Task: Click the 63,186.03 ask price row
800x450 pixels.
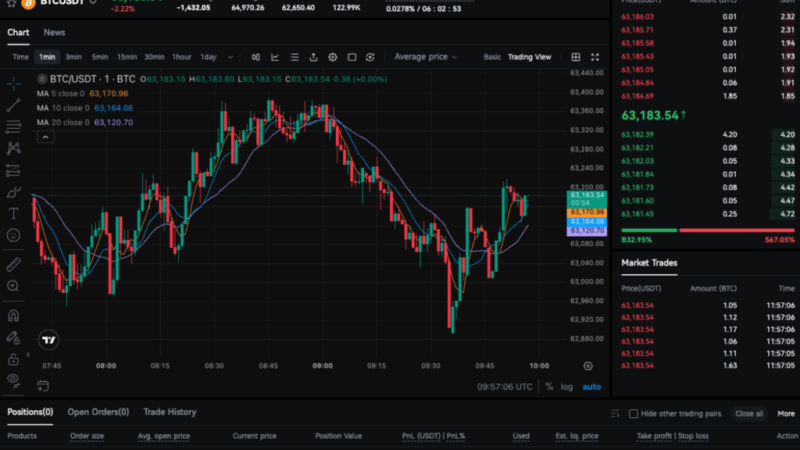Action: coord(708,17)
